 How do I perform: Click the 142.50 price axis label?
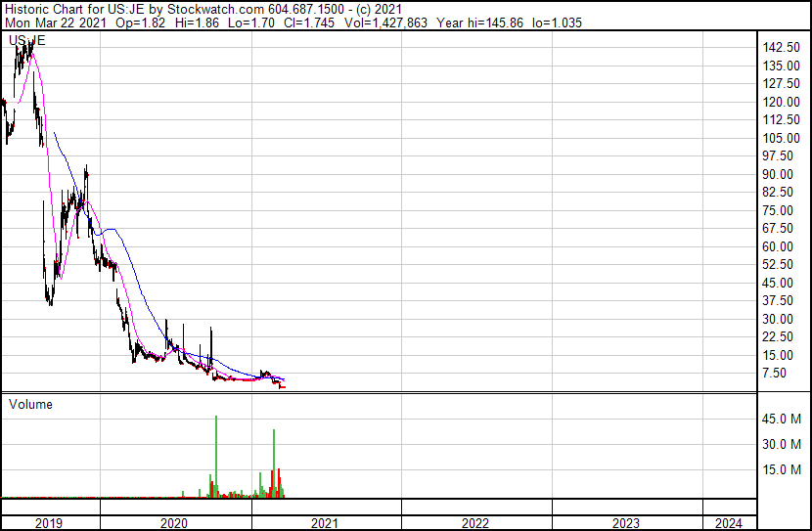783,48
